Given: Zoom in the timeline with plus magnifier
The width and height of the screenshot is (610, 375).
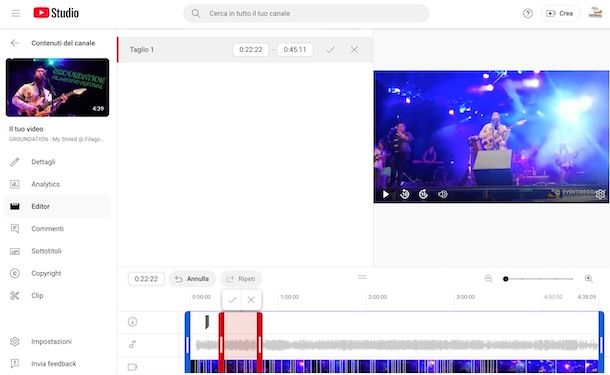Looking at the screenshot, I should tap(589, 279).
